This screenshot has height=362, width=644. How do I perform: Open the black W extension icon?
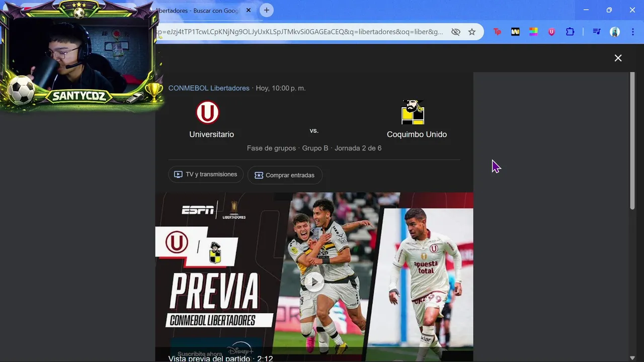[x=515, y=32]
